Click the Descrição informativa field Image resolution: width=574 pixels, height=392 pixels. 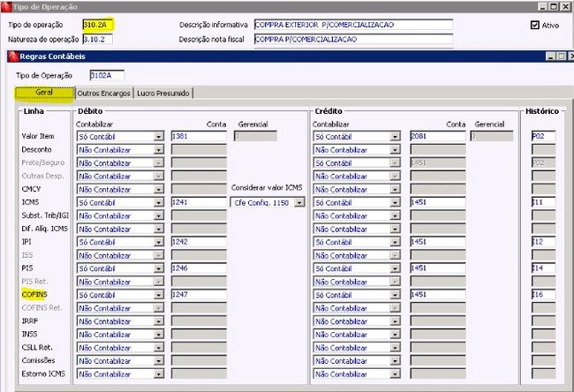click(353, 25)
